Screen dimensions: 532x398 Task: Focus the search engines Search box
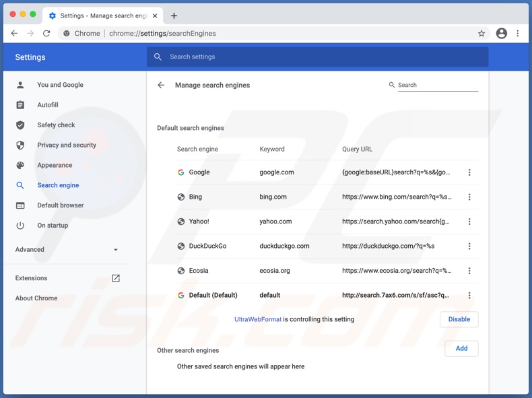(x=437, y=85)
